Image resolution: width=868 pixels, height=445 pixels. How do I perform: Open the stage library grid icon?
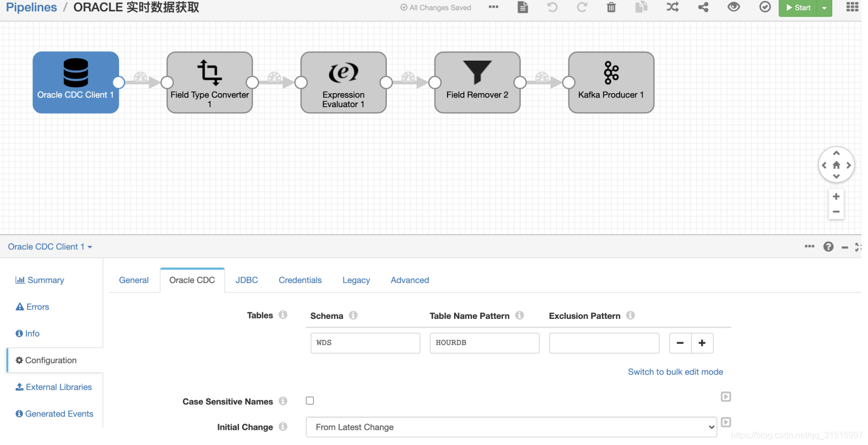(x=852, y=7)
